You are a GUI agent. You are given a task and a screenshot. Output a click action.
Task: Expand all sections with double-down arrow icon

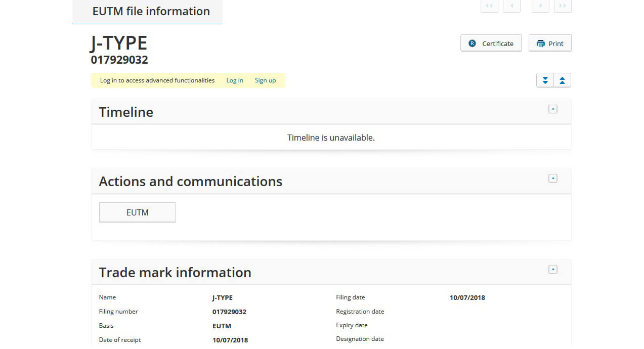point(545,80)
